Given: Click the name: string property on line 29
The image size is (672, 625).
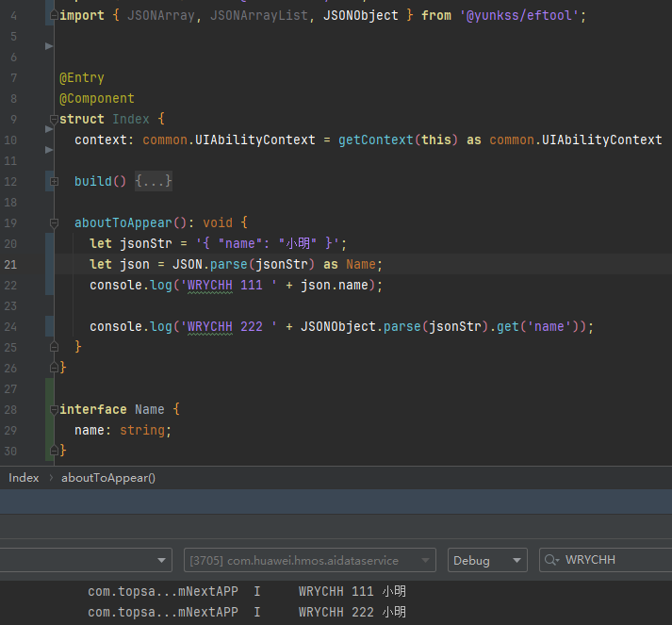Looking at the screenshot, I should pos(123,430).
